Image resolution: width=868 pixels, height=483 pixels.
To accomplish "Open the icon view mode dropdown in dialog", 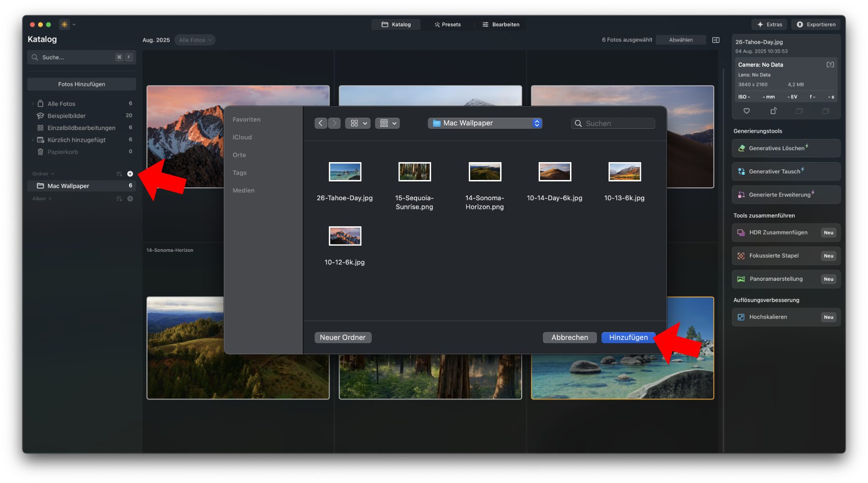I will tap(358, 124).
